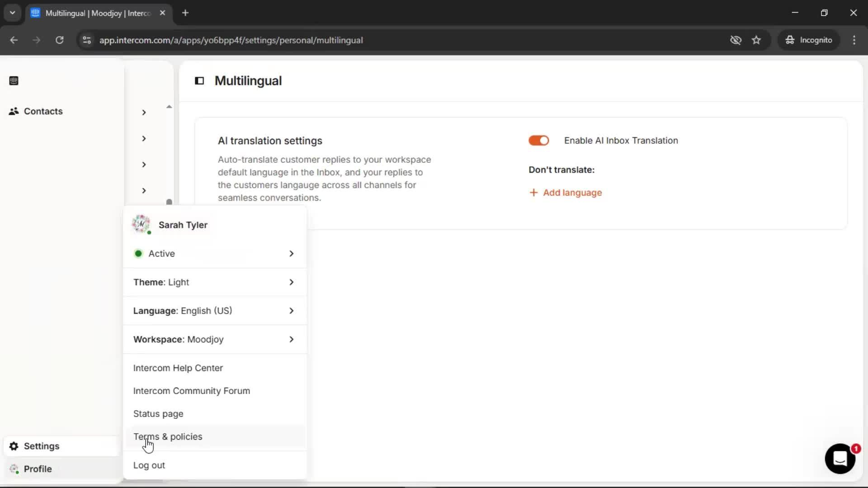Click the plus icon next to Add language
This screenshot has width=868, height=488.
(533, 193)
